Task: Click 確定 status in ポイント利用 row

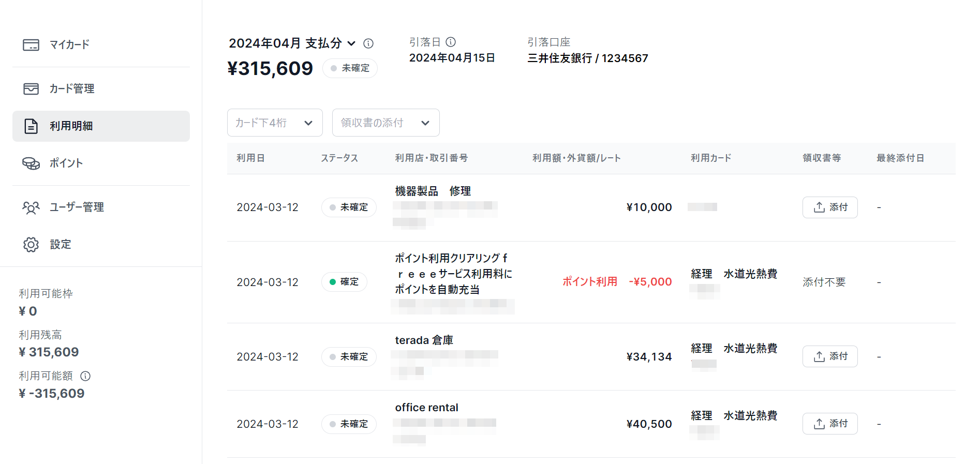Action: [x=344, y=282]
